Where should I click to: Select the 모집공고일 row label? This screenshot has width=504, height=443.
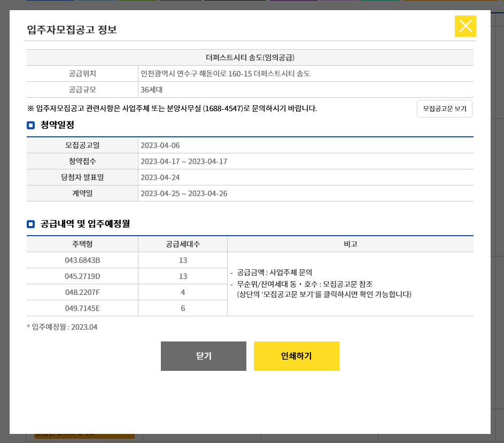click(x=82, y=145)
